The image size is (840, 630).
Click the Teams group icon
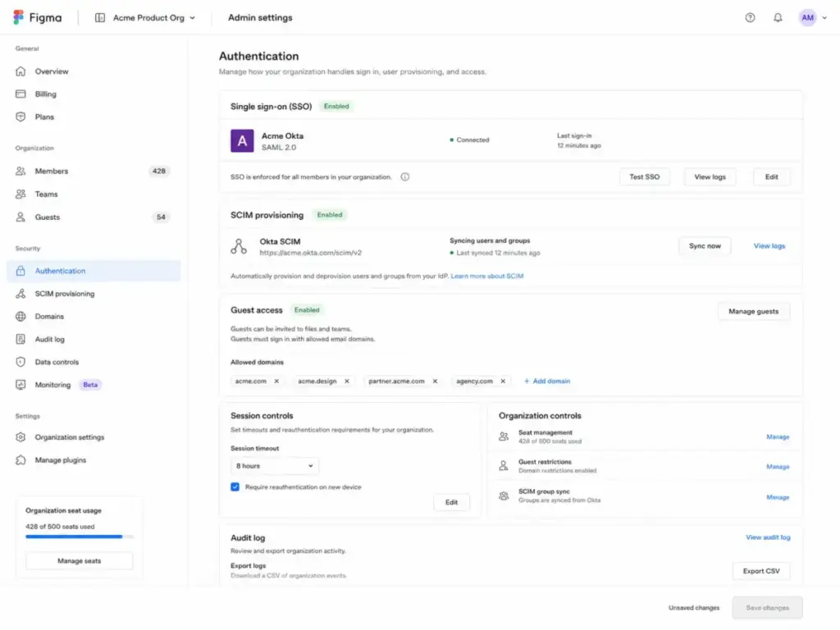[21, 194]
